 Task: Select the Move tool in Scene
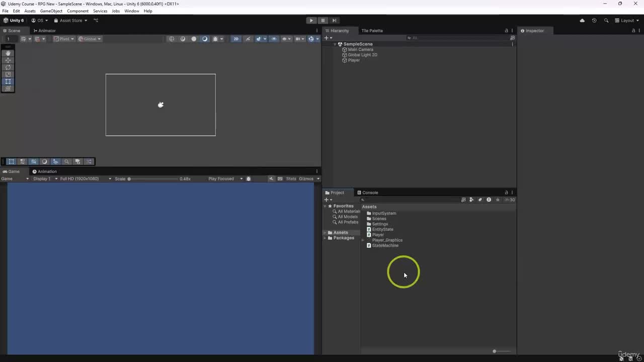pos(8,60)
